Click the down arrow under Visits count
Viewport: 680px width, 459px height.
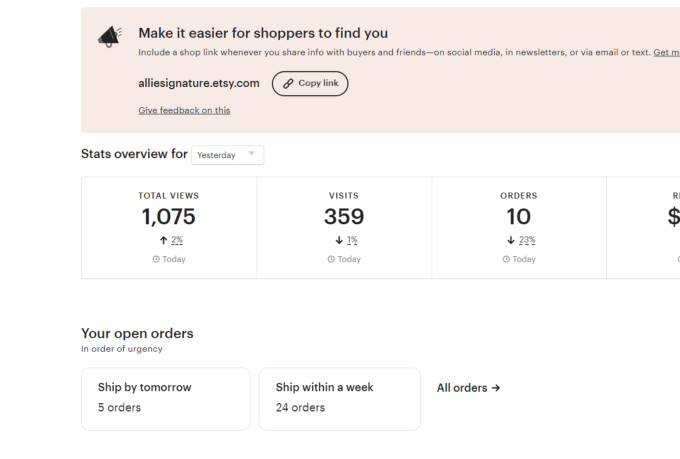click(x=339, y=241)
